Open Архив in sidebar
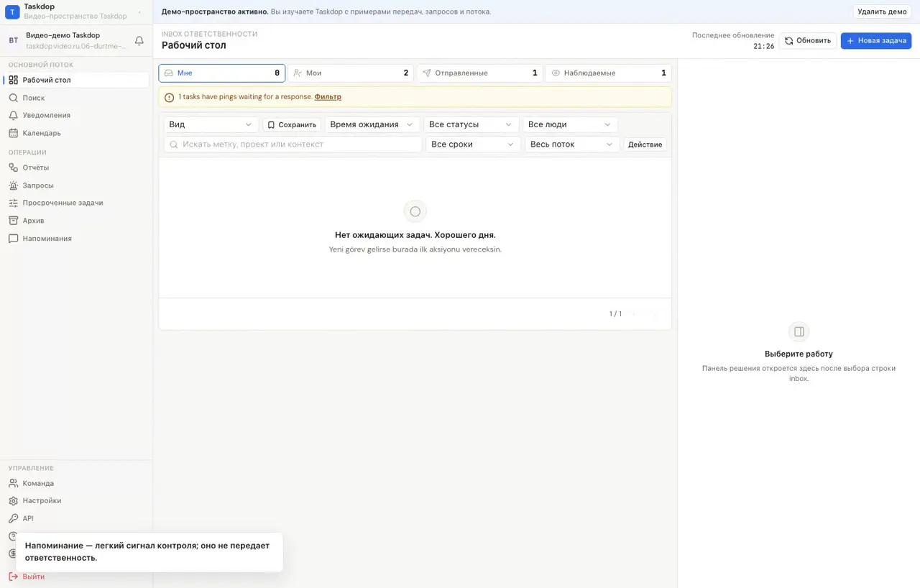 click(x=76, y=221)
